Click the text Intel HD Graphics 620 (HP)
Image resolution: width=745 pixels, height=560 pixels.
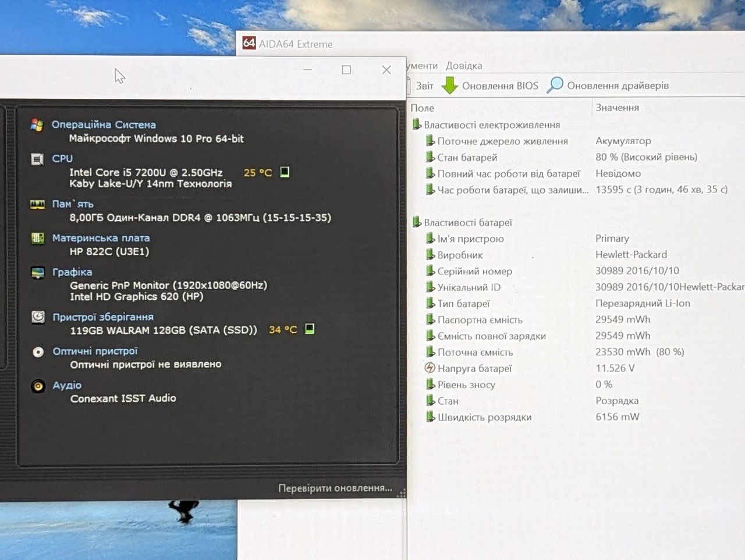[137, 297]
